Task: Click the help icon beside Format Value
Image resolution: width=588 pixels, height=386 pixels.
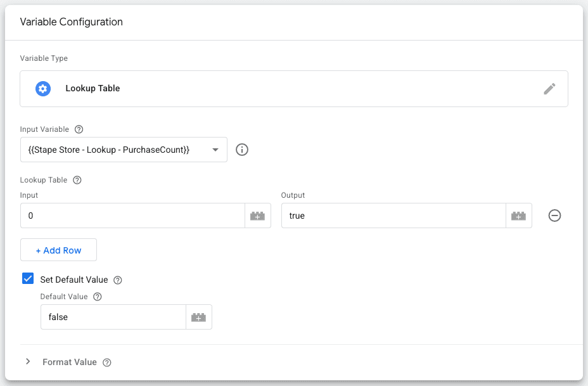Action: 106,362
